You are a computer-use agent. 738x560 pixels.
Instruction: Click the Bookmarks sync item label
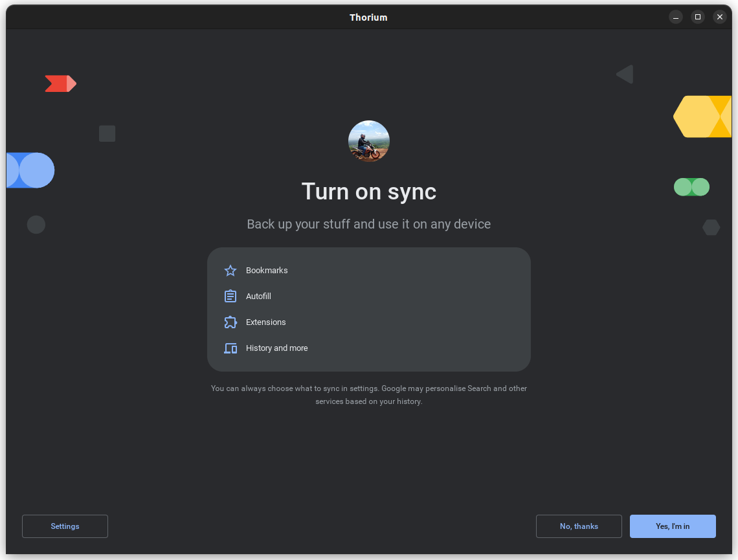[x=267, y=271]
